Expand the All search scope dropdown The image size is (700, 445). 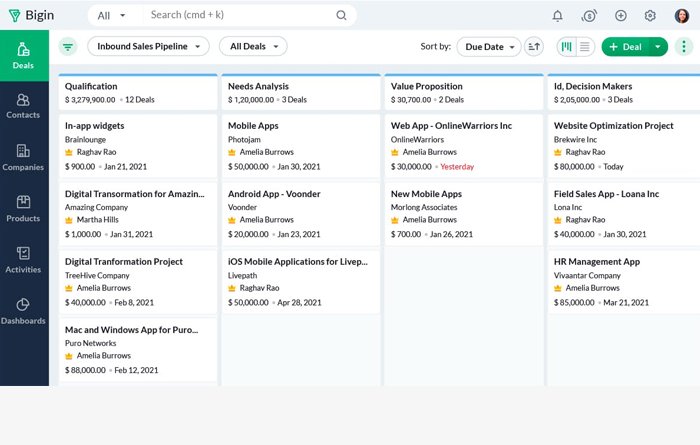112,16
